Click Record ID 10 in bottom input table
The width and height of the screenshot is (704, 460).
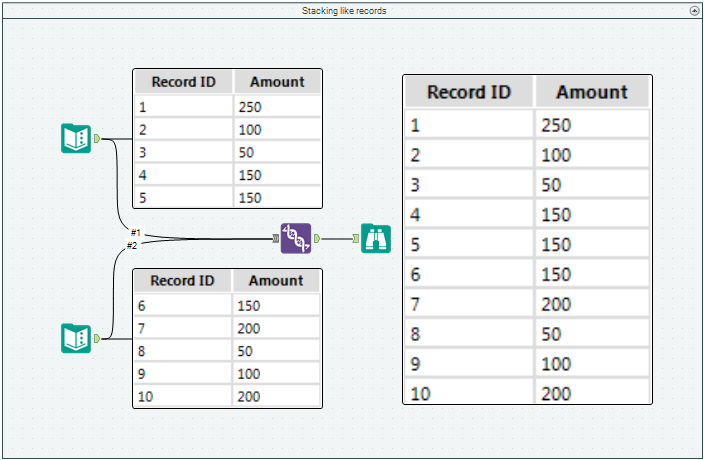point(145,397)
